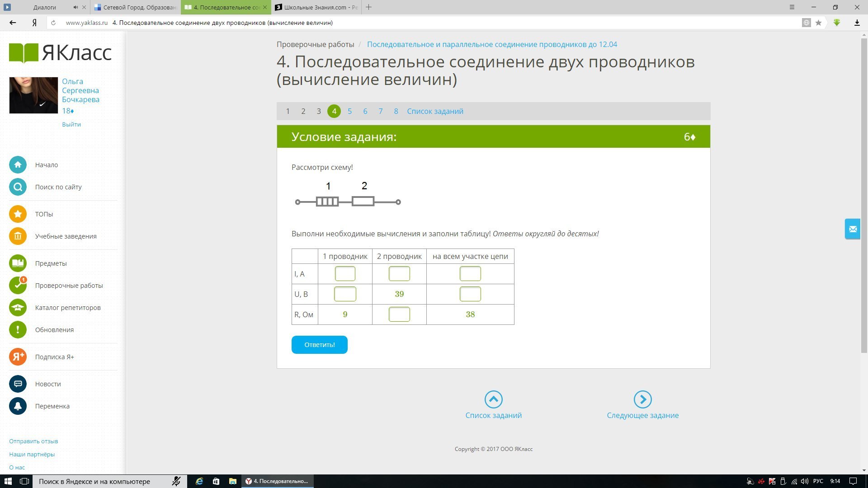Bookmark page with star icon
Viewport: 868px width, 488px height.
(818, 23)
